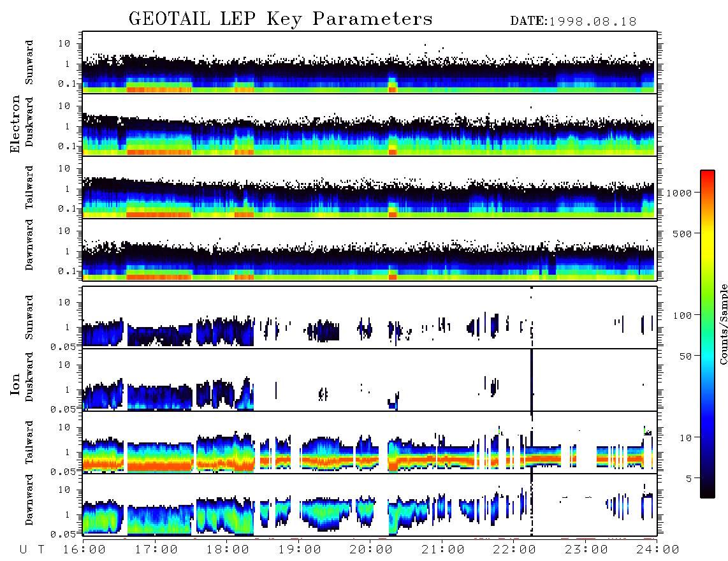Click the Electron 'Sunward' panel label
Viewport: 728px width, 561px height.
click(x=29, y=62)
